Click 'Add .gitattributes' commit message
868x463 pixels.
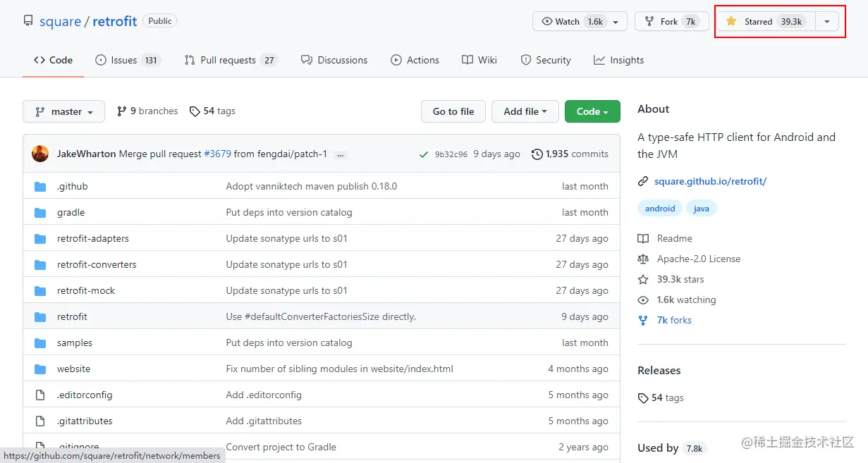(x=264, y=421)
